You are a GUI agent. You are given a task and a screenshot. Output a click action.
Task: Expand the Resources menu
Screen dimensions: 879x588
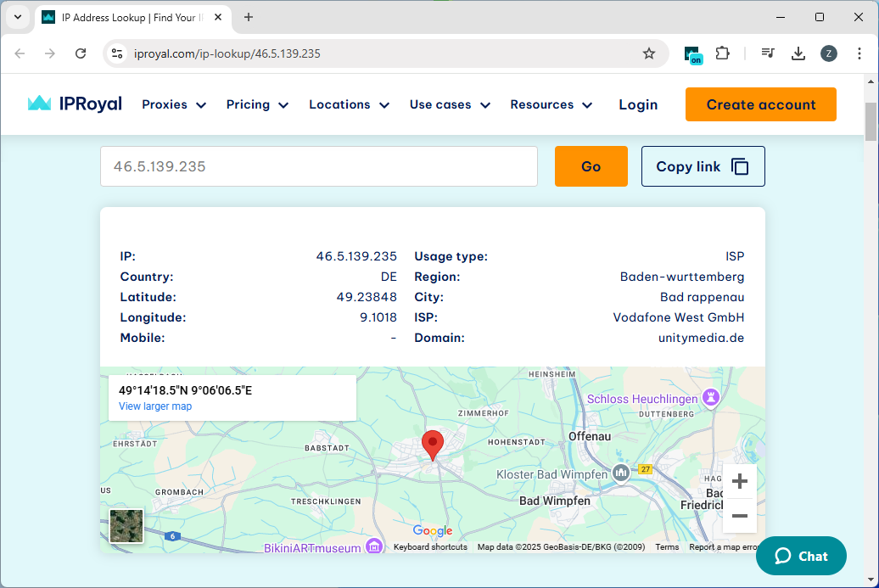point(551,104)
